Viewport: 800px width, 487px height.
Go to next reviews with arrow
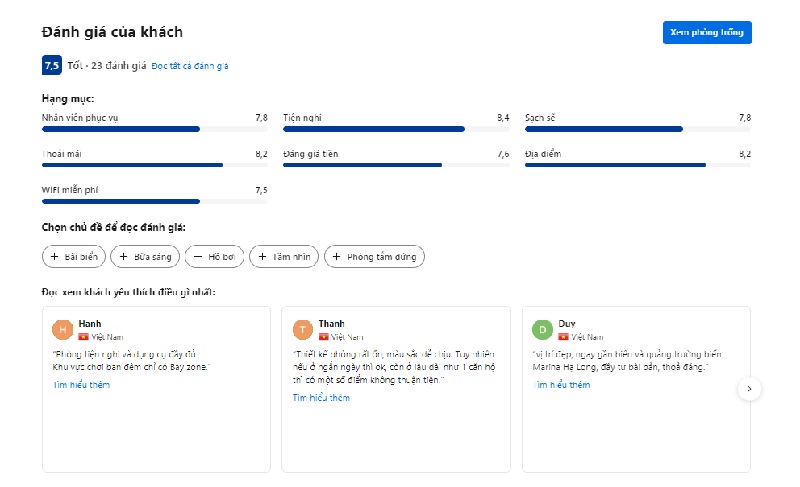pyautogui.click(x=749, y=389)
